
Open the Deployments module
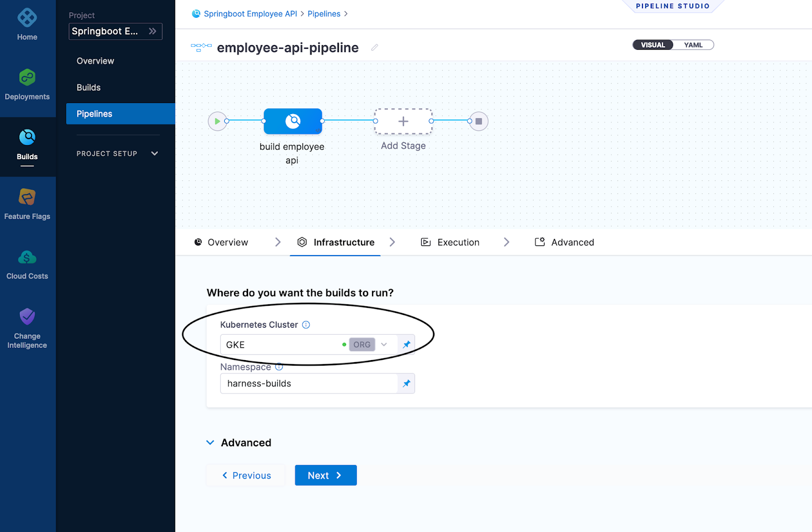point(27,85)
